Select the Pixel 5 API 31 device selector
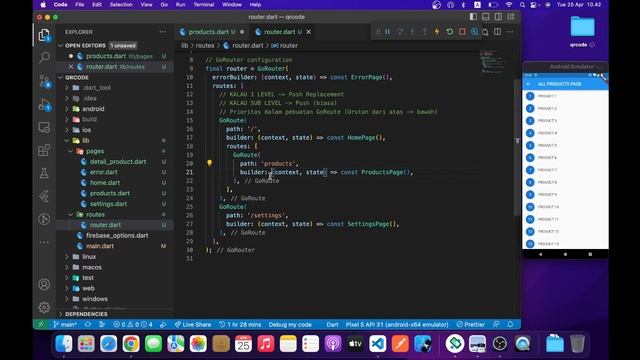 click(x=397, y=324)
